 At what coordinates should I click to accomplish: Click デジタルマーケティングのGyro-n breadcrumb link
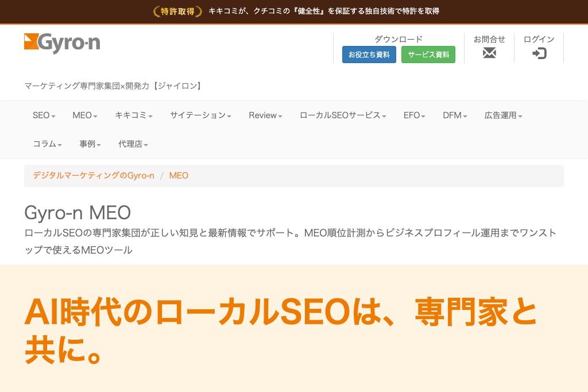click(x=94, y=176)
